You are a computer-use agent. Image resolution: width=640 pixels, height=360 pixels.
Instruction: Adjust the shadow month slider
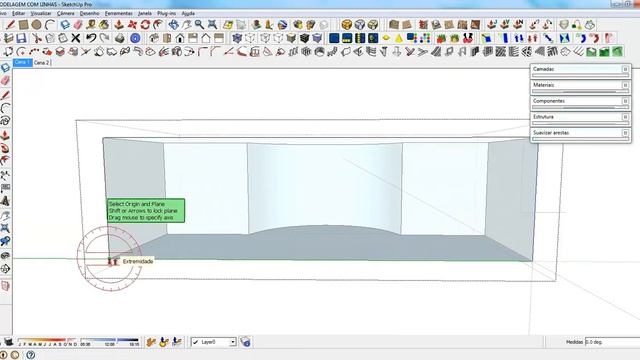(x=47, y=341)
